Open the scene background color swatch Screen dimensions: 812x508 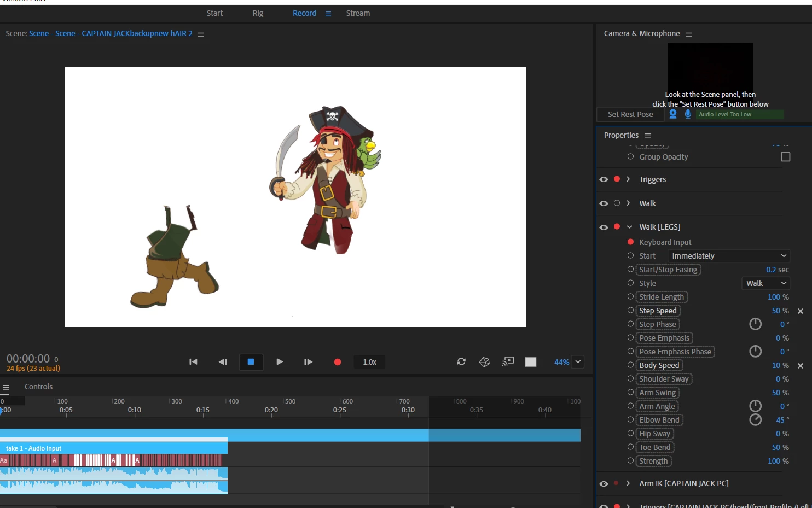click(x=531, y=361)
